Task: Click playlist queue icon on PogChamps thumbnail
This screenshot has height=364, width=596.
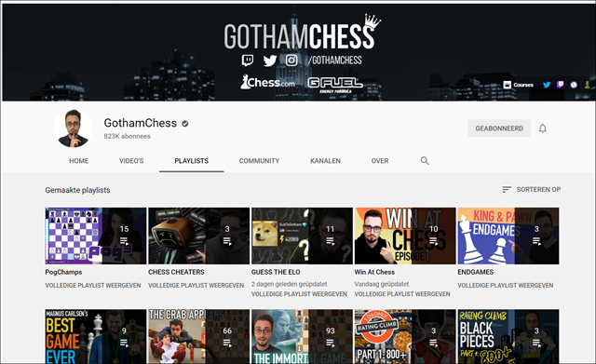Action: [x=124, y=241]
